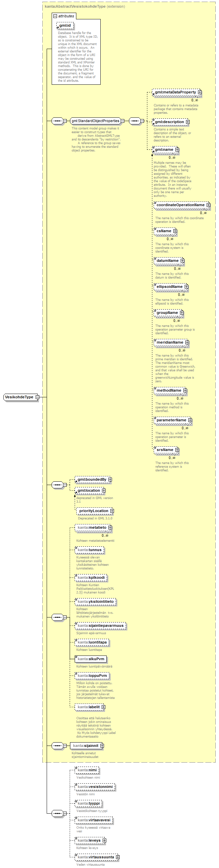
Task: Click the VesikohdeType type label
Action: tap(19, 397)
